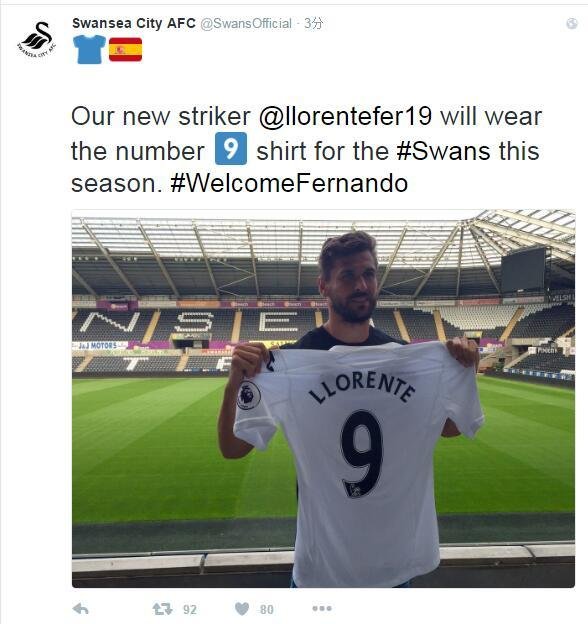Image resolution: width=588 pixels, height=624 pixels.
Task: Click the tweet text to expand it
Action: (306, 150)
